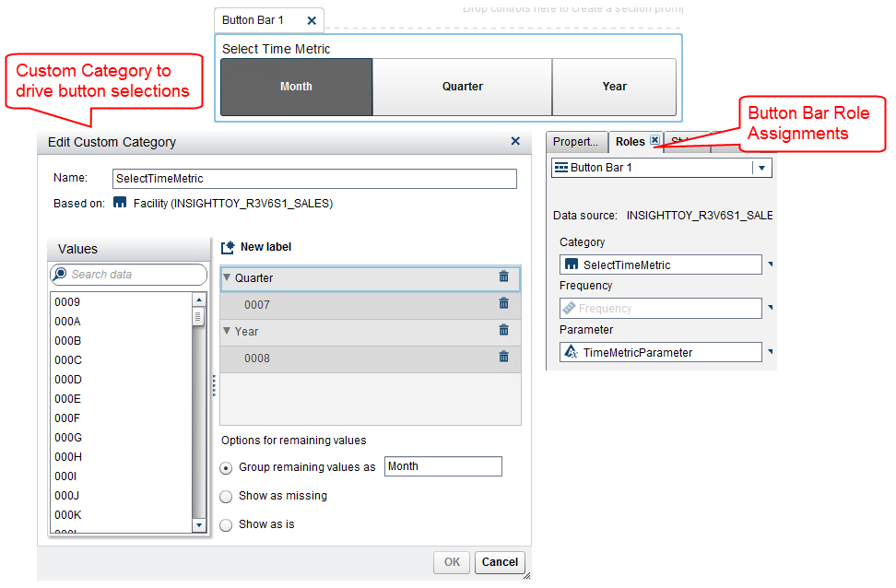The image size is (896, 588).
Task: Click the Values list scrollbar thumb
Action: point(199,316)
